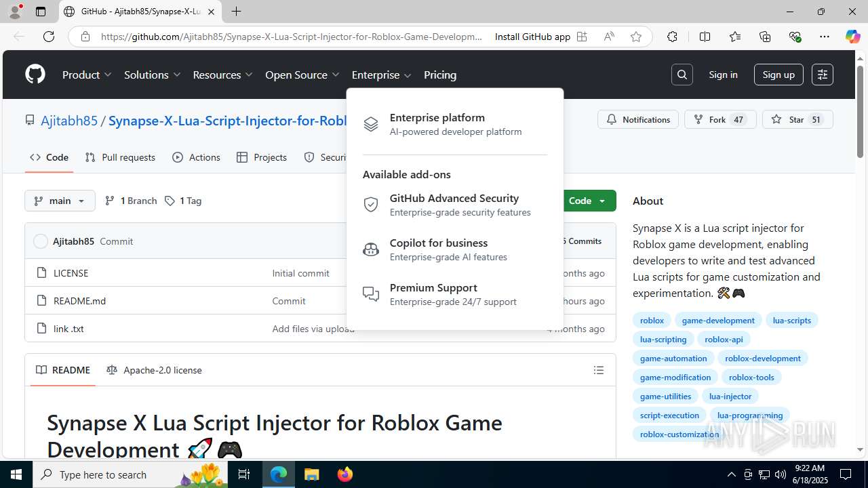Click the link .txt file icon
Image resolution: width=868 pixels, height=488 pixels.
pyautogui.click(x=41, y=329)
